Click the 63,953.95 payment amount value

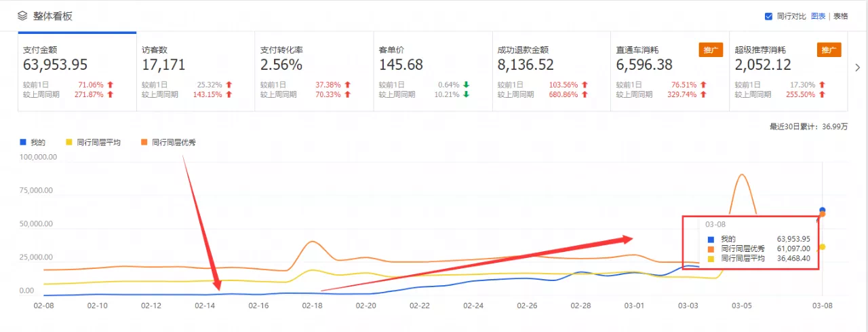(x=55, y=65)
